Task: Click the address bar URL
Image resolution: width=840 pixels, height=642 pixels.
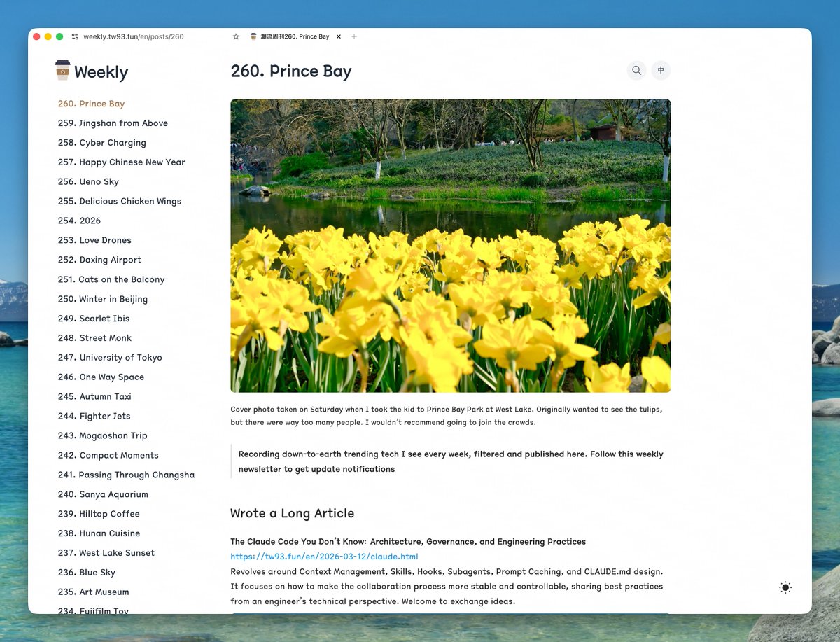Action: (x=134, y=36)
